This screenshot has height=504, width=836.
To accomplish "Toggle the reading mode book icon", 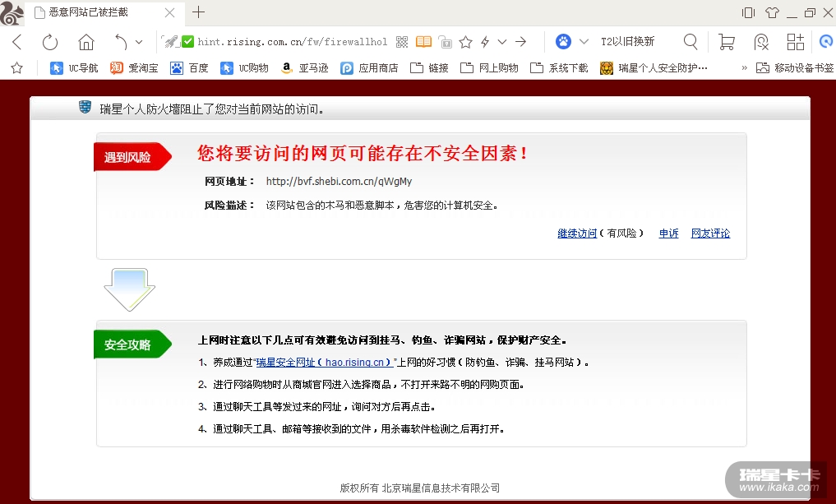I will pos(423,42).
